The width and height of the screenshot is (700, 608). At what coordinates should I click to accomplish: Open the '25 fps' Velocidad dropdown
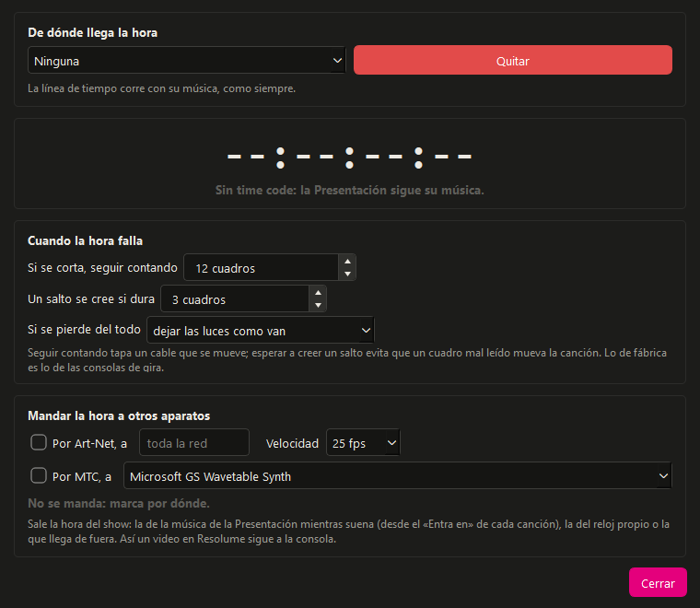[x=363, y=442]
